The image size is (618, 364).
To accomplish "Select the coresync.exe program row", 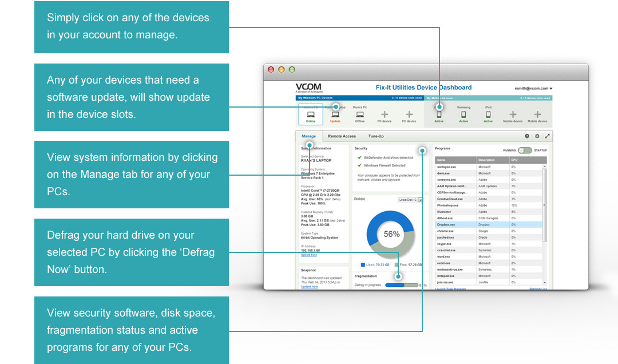I will pyautogui.click(x=489, y=180).
